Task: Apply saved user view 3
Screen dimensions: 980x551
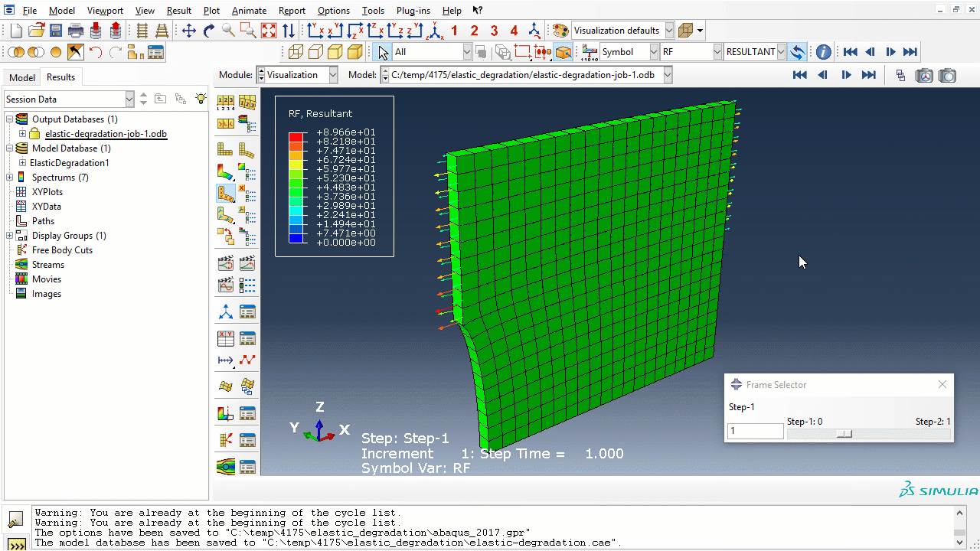Action: [x=495, y=31]
